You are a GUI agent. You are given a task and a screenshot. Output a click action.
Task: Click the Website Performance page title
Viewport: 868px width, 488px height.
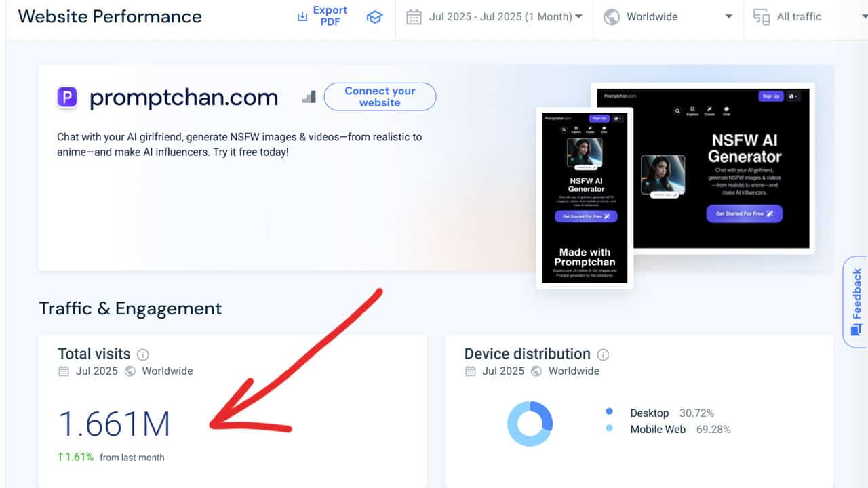110,17
